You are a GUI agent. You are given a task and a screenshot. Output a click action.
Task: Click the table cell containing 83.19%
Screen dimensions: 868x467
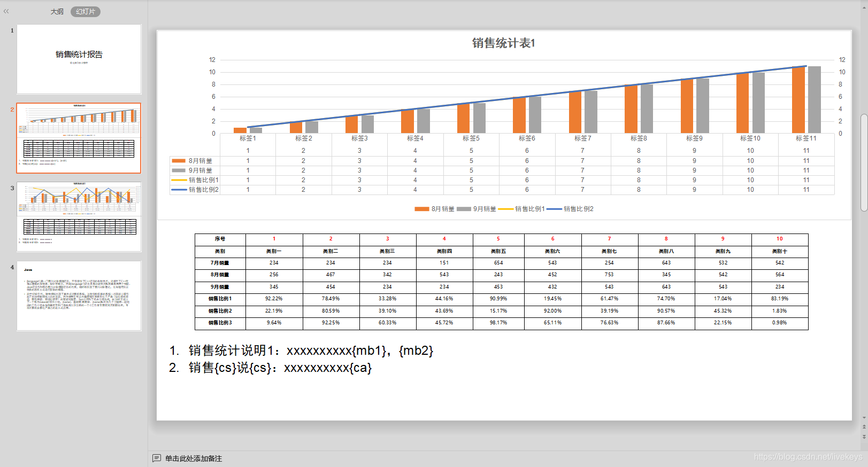(780, 299)
